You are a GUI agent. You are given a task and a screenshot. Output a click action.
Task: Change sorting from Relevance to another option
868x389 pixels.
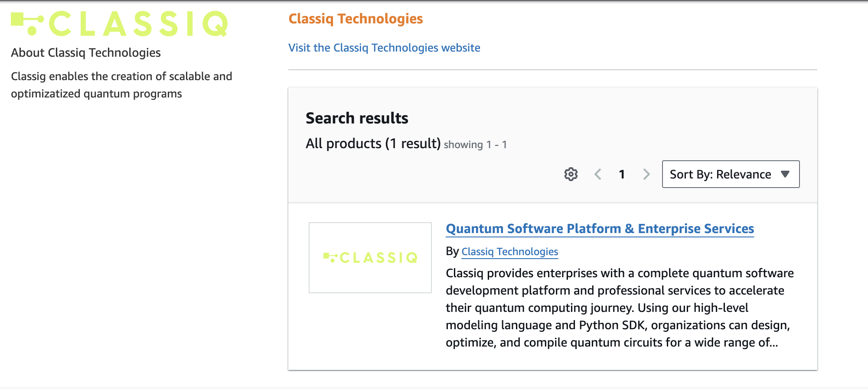pyautogui.click(x=731, y=174)
